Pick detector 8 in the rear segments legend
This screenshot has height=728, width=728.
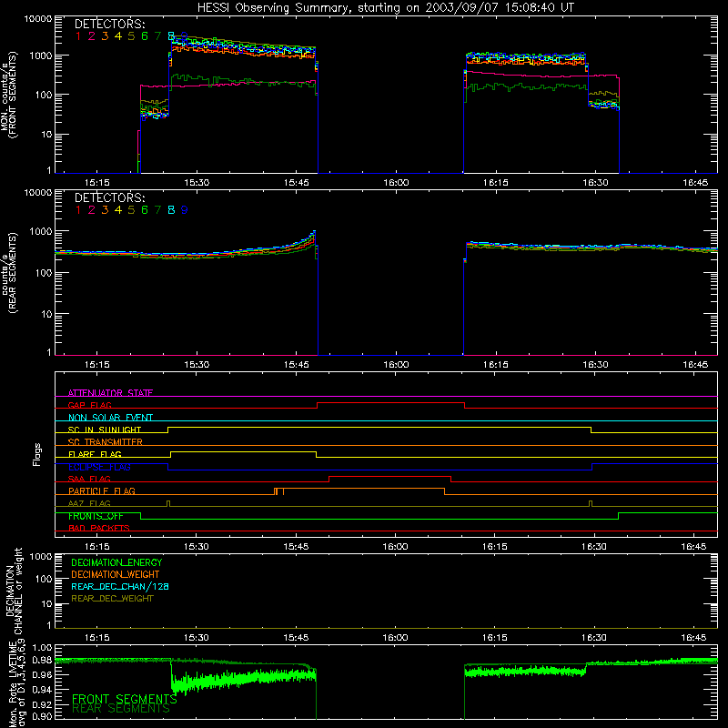coord(171,210)
